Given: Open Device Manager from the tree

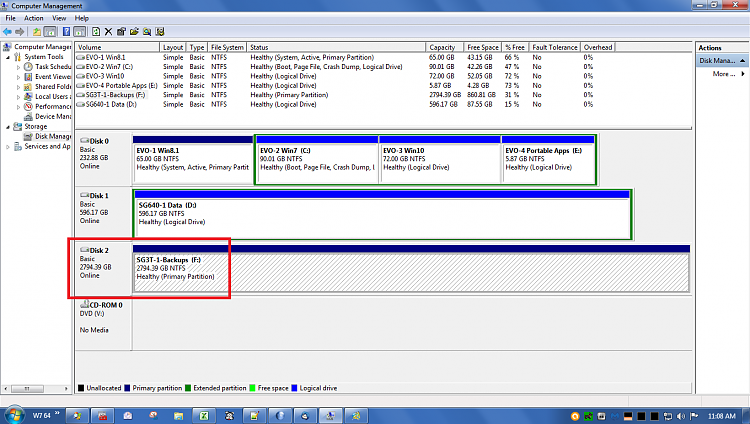Looking at the screenshot, I should pyautogui.click(x=48, y=116).
